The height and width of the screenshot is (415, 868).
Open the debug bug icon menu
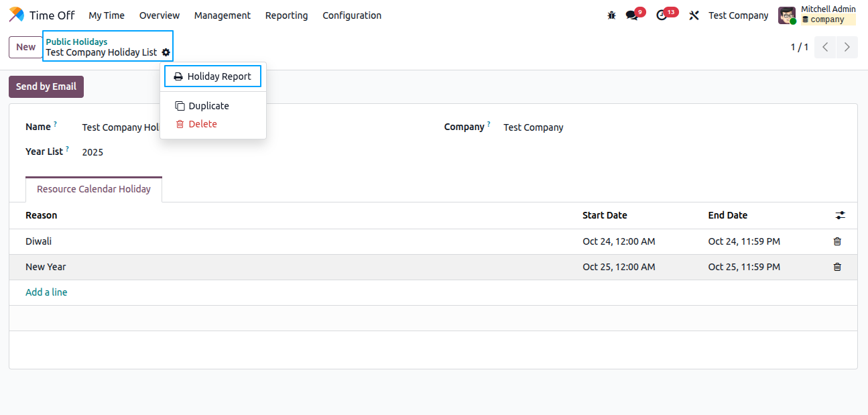tap(611, 15)
